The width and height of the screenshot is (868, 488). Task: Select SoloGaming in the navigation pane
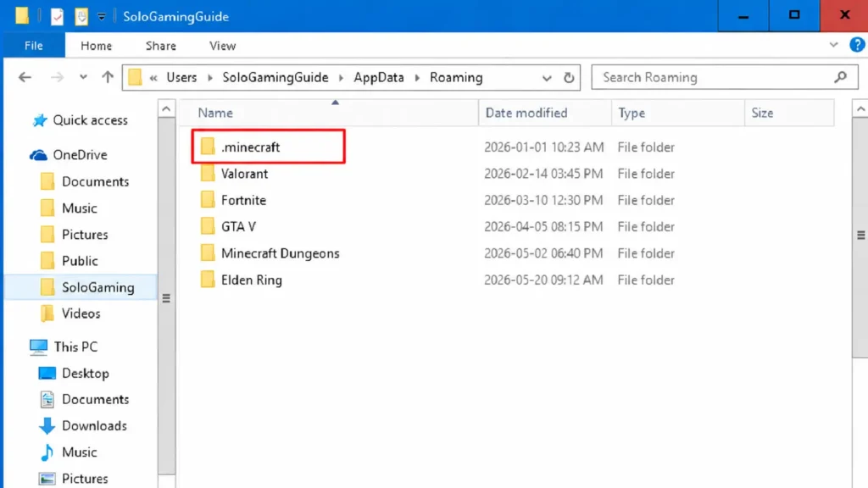click(x=81, y=287)
